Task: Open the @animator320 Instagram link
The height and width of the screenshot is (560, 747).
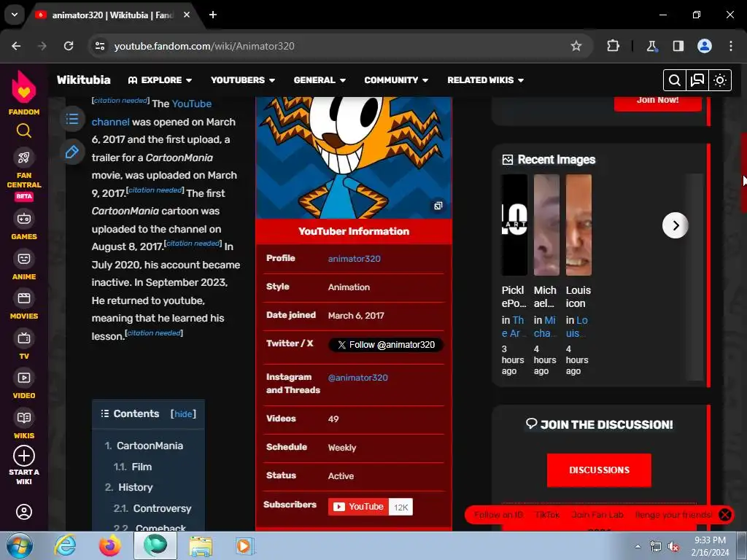Action: pos(357,378)
